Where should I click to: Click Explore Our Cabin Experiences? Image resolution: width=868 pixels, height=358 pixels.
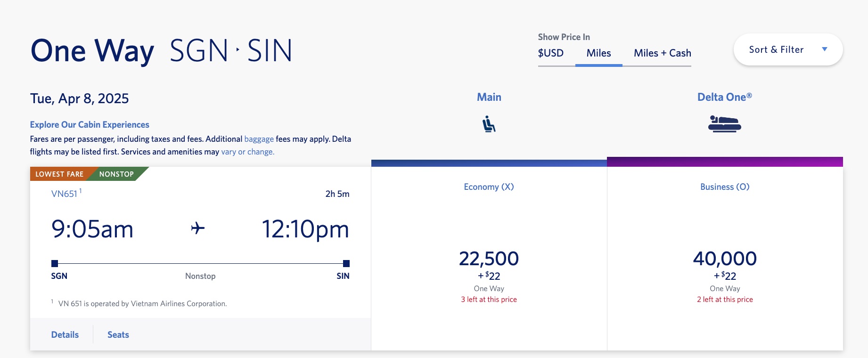(x=89, y=124)
